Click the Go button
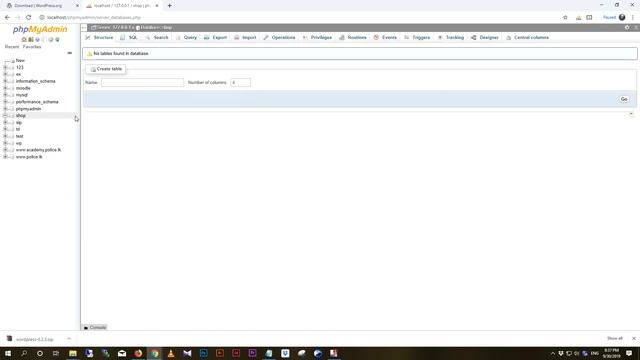The image size is (640, 360). click(624, 99)
